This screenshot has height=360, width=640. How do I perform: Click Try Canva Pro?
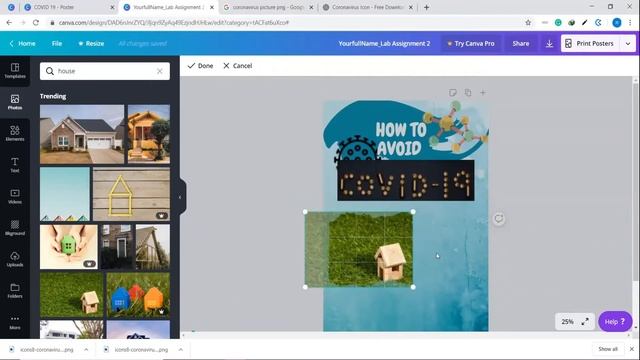[471, 43]
